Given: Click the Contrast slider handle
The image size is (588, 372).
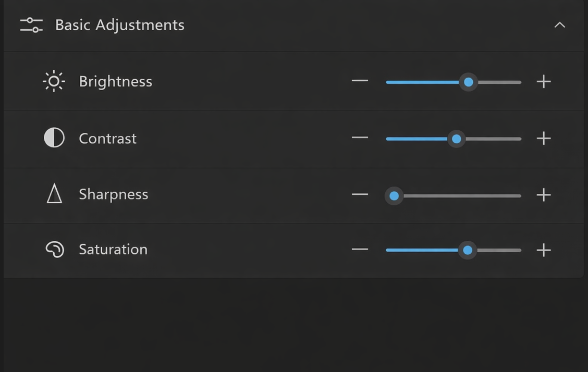Looking at the screenshot, I should pos(457,139).
